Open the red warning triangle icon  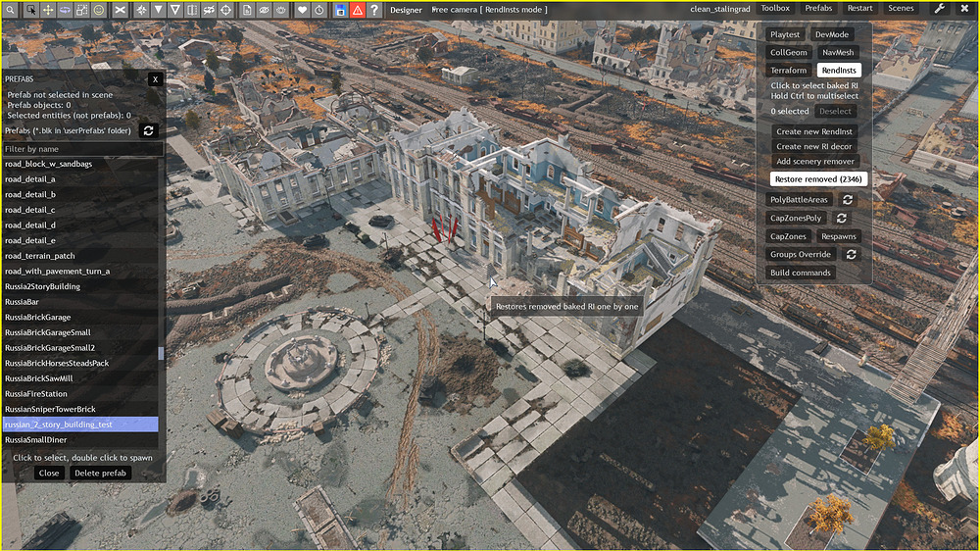pyautogui.click(x=357, y=9)
